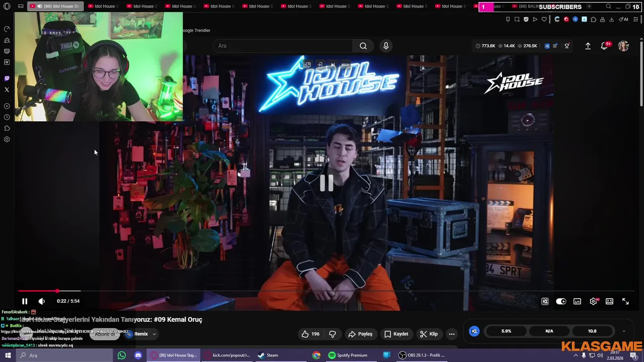Mute the active Idol House tab audio
The image size is (644, 362).
point(40,7)
